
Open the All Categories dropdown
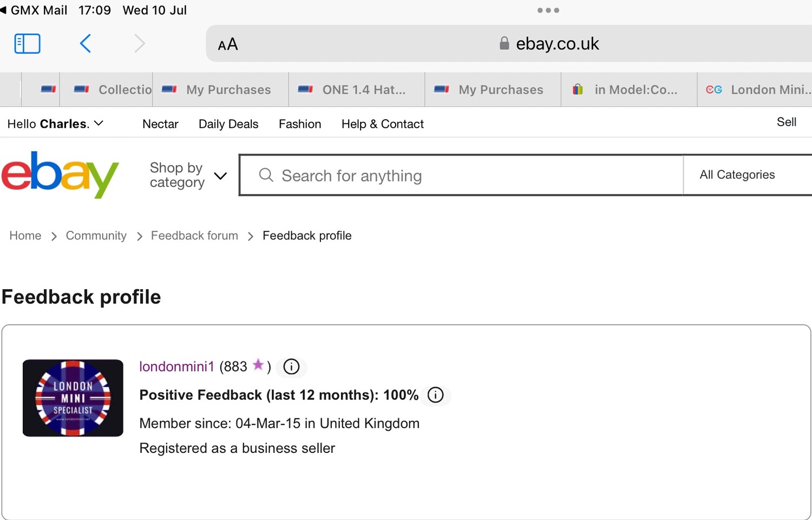[748, 174]
